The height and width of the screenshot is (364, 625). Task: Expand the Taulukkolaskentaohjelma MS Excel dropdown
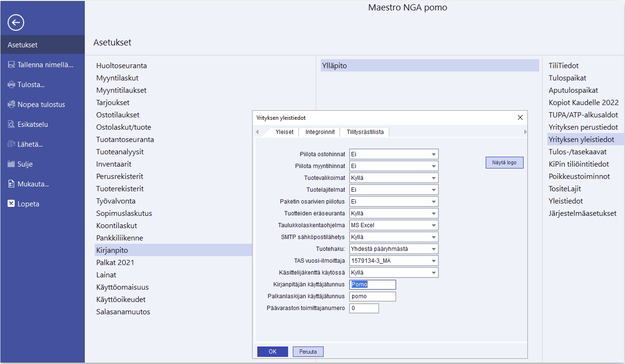click(433, 225)
